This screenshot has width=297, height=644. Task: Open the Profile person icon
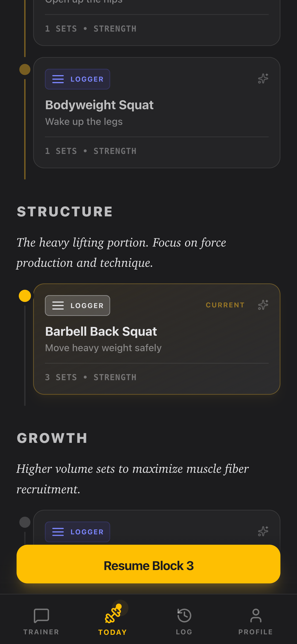pos(256,615)
